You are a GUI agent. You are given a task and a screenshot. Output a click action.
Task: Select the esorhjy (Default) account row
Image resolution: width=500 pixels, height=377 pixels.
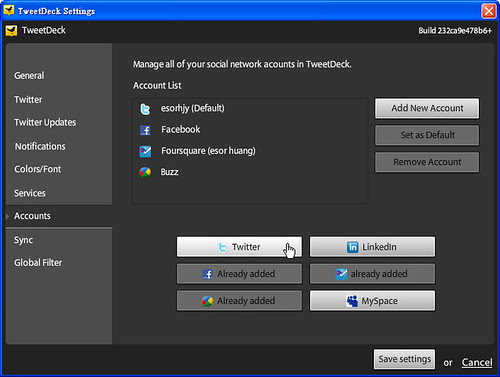[x=250, y=109]
